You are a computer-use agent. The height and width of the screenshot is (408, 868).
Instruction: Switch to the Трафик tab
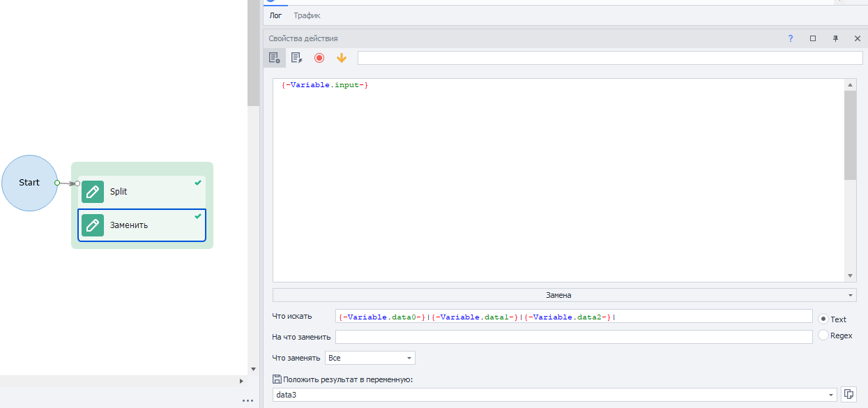tap(307, 15)
